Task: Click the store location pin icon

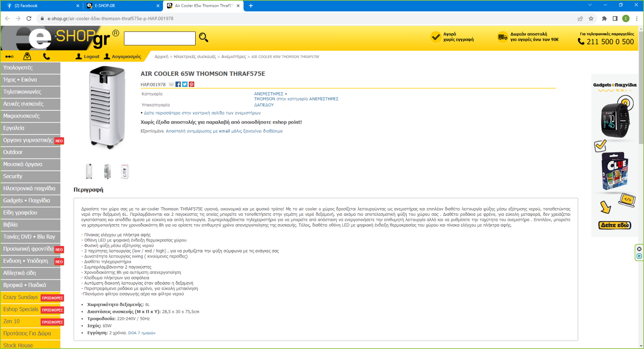Action: [x=27, y=56]
